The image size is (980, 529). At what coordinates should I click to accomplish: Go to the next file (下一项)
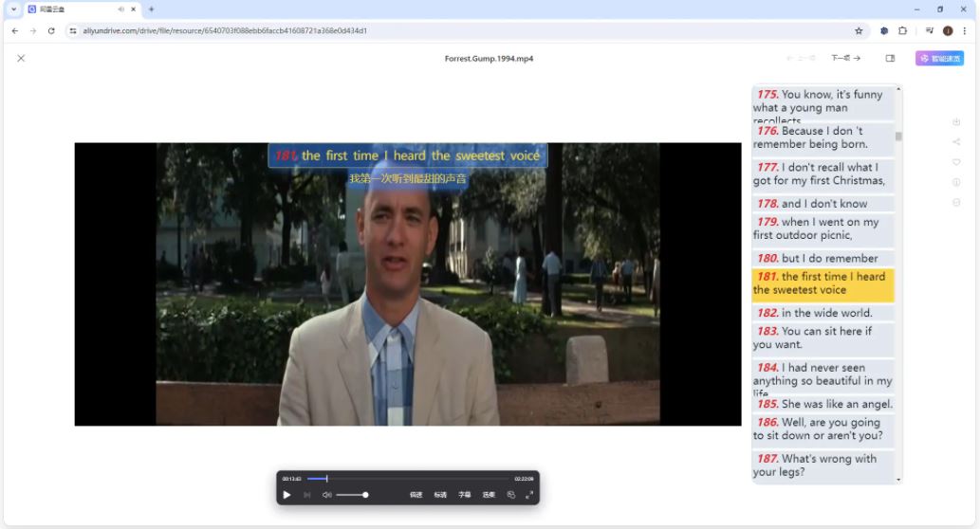pyautogui.click(x=845, y=58)
